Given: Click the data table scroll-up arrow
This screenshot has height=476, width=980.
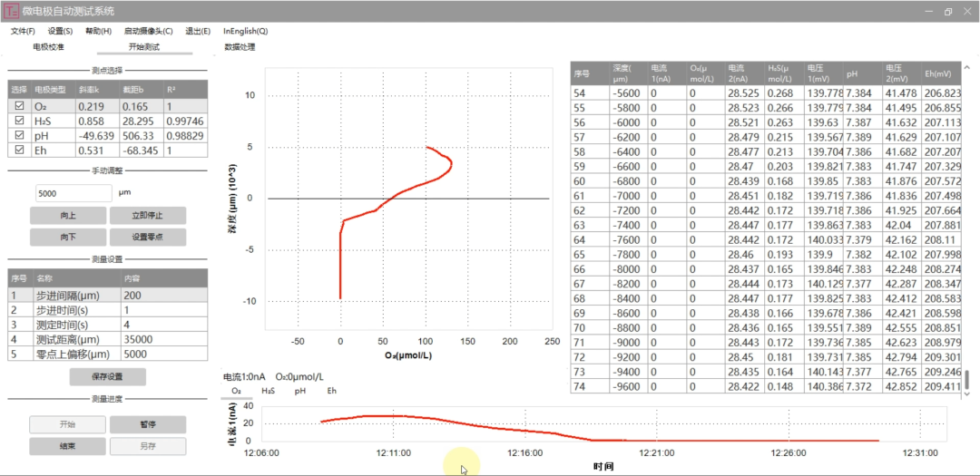Looking at the screenshot, I should coord(967,67).
